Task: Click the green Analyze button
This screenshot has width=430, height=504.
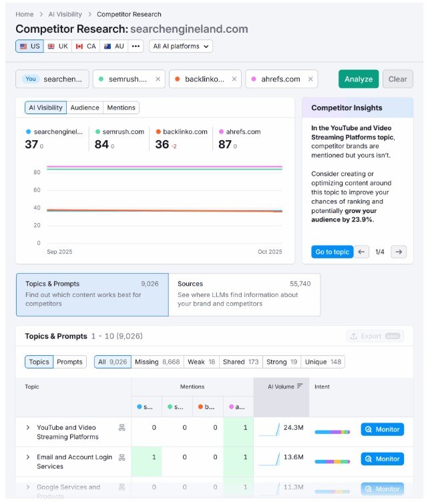Action: tap(358, 79)
